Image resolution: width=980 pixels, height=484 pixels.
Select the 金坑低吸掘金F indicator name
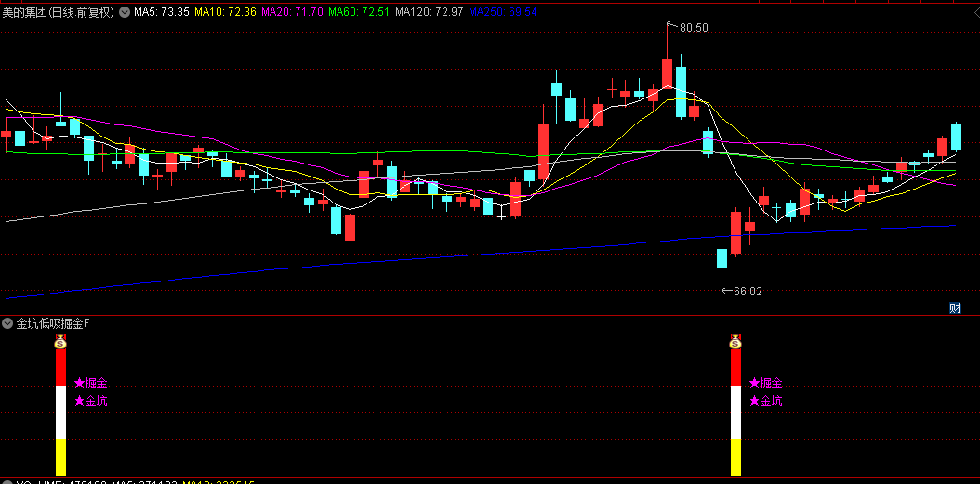pyautogui.click(x=53, y=323)
